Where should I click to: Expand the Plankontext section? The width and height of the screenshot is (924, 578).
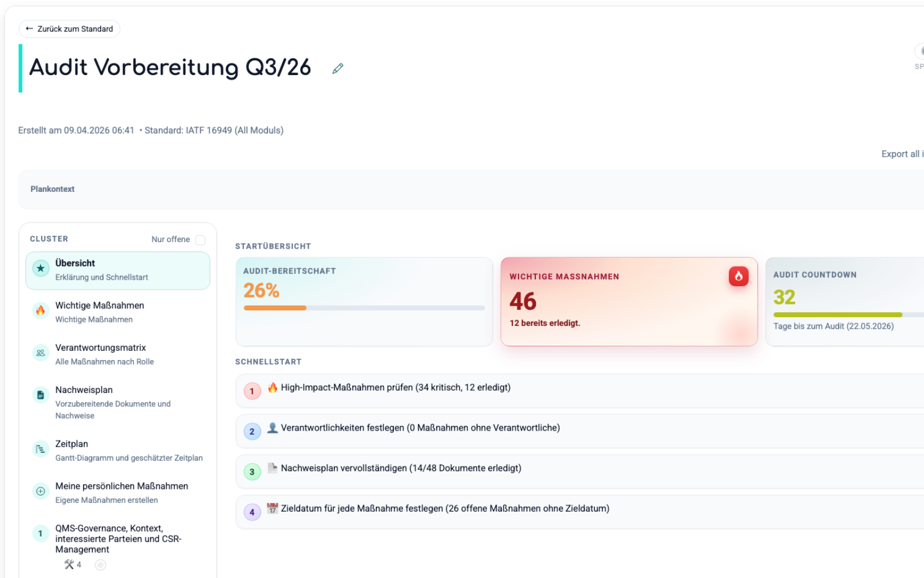(52, 189)
